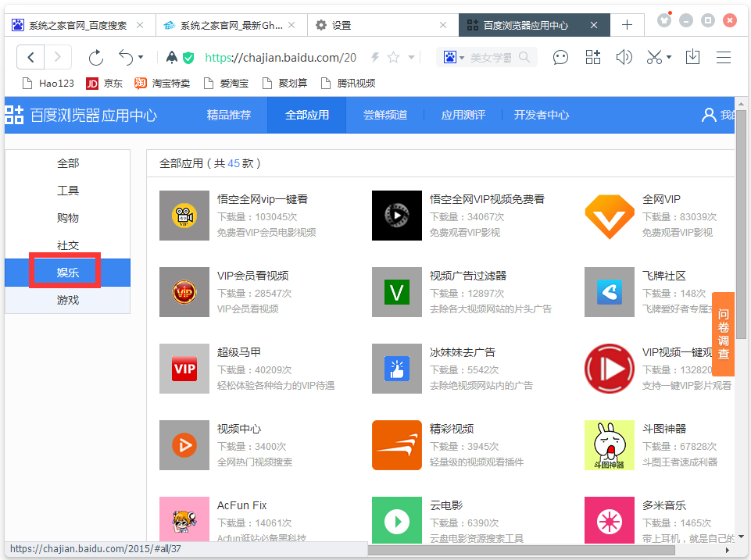Go to 精品推荐 nav tab

[x=229, y=115]
